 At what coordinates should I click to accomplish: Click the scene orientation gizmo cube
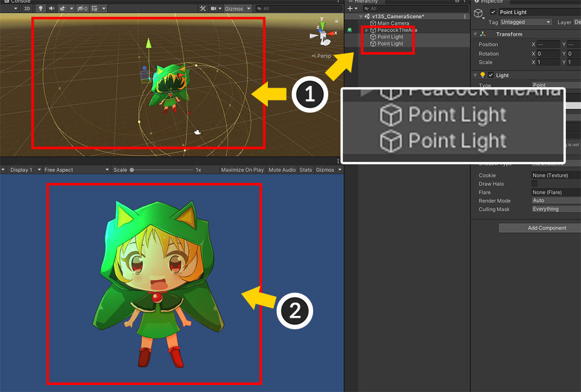click(x=323, y=35)
